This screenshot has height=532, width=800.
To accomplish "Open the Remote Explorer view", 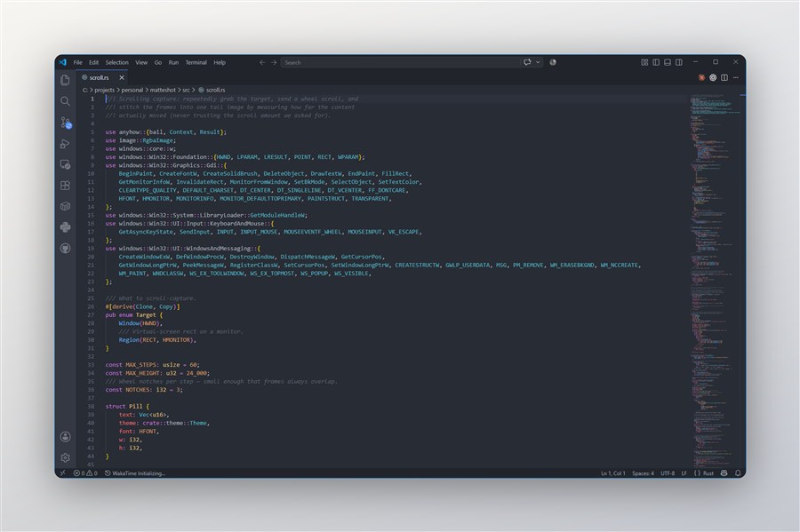I will tap(65, 164).
